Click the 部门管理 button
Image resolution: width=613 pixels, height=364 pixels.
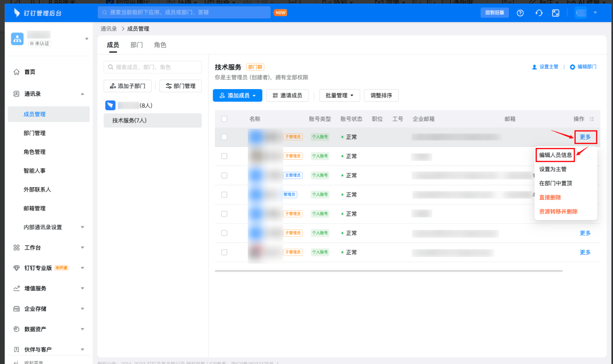[x=181, y=86]
